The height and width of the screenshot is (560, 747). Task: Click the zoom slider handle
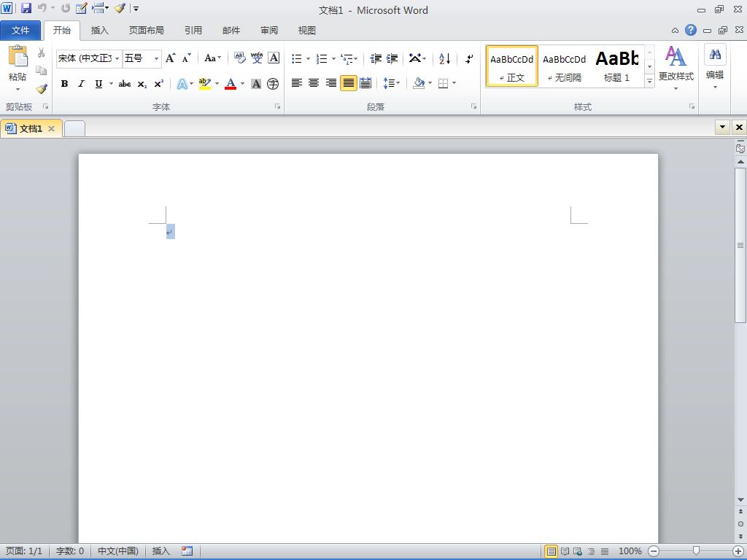[x=696, y=551]
